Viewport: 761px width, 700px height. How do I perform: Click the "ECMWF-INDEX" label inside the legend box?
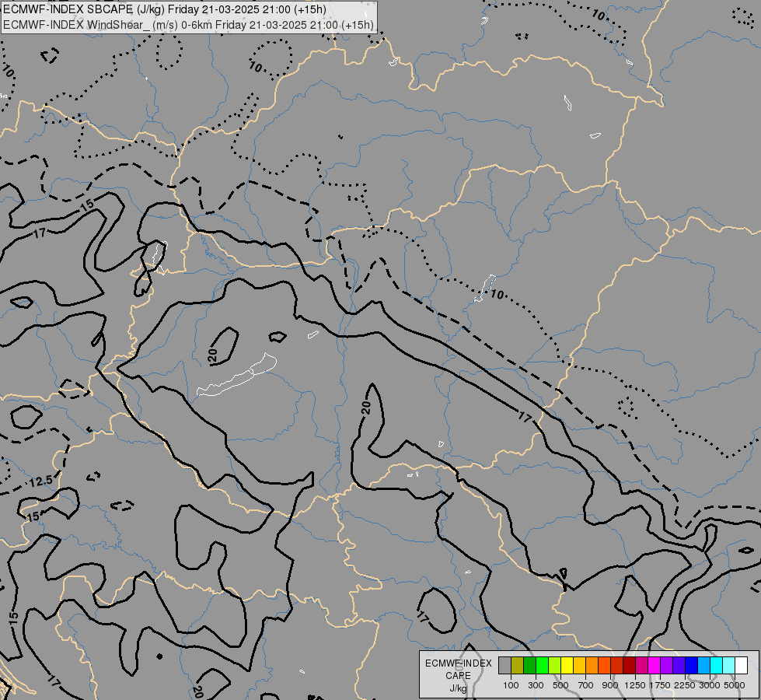pyautogui.click(x=458, y=663)
